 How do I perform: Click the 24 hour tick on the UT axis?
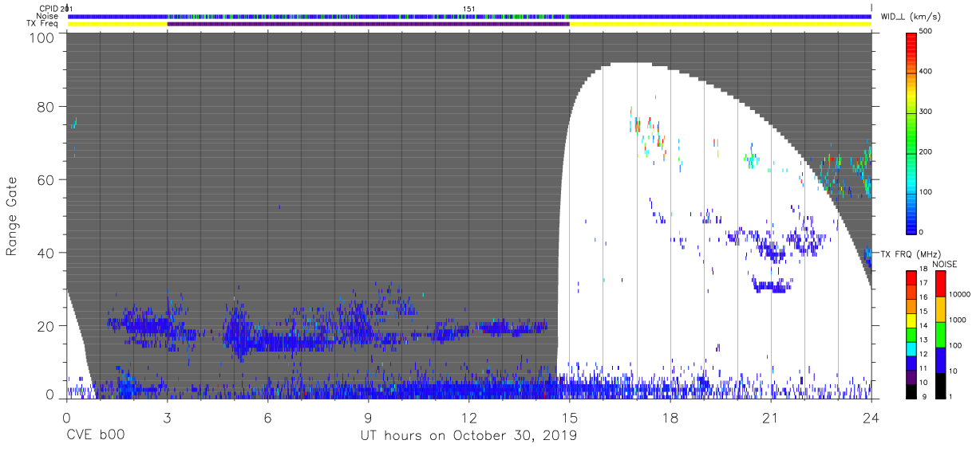point(871,419)
